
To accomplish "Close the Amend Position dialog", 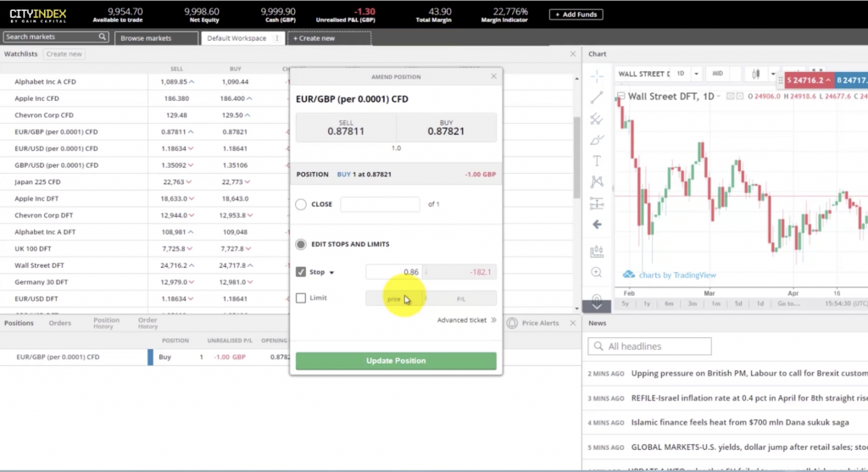I will 494,75.
